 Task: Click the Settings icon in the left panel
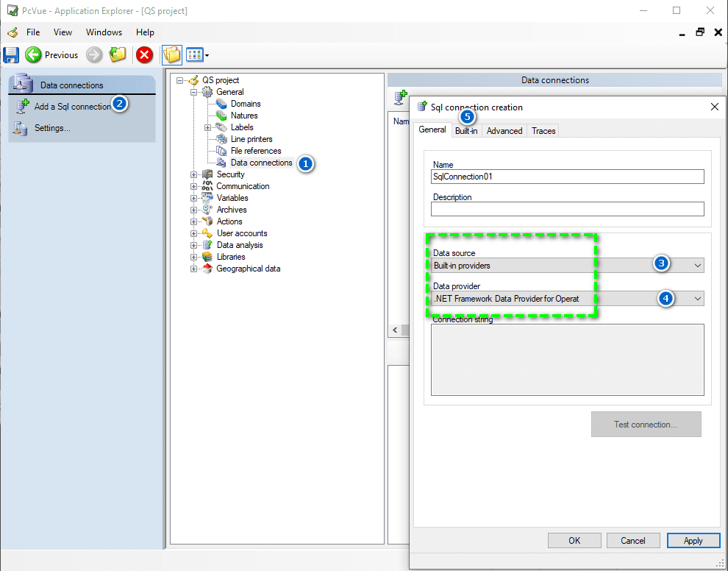pos(20,128)
